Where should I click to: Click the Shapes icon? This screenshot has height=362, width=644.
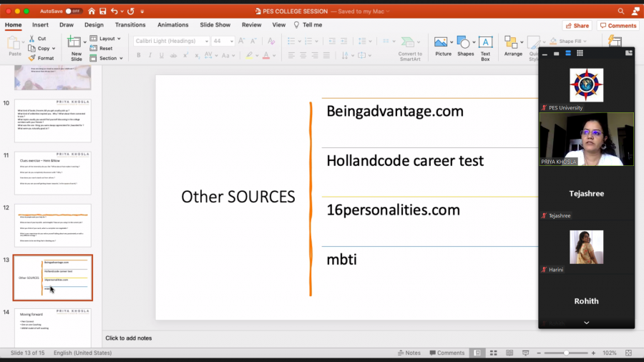pos(465,47)
